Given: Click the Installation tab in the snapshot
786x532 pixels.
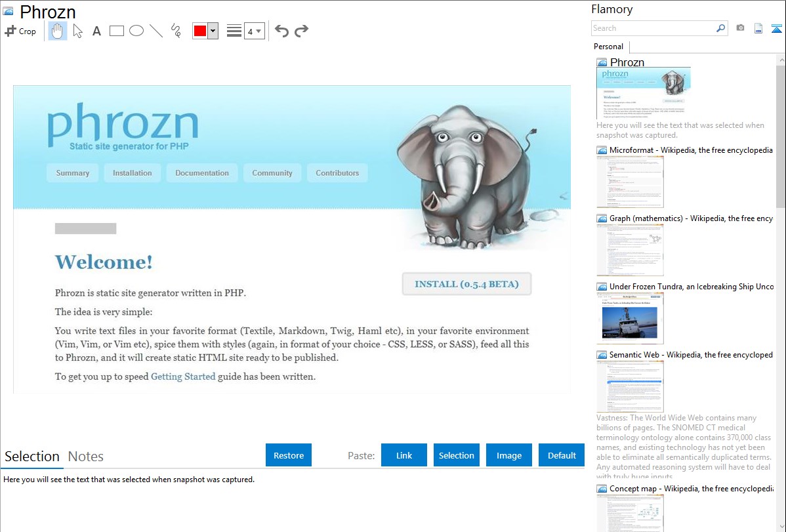Looking at the screenshot, I should point(133,173).
